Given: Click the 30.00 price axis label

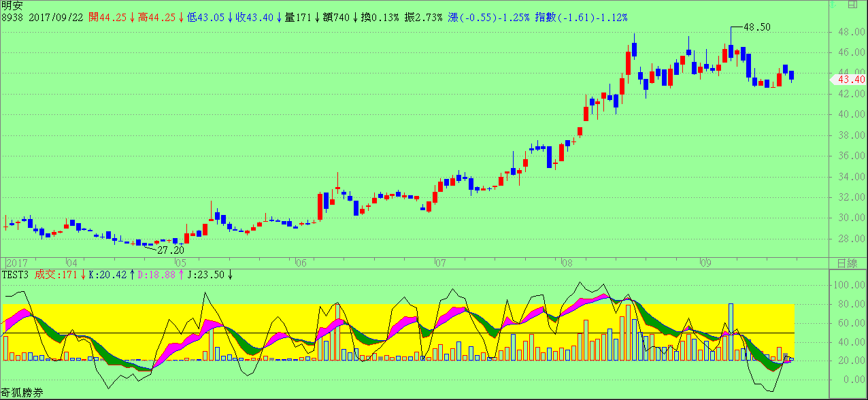Looking at the screenshot, I should point(851,218).
